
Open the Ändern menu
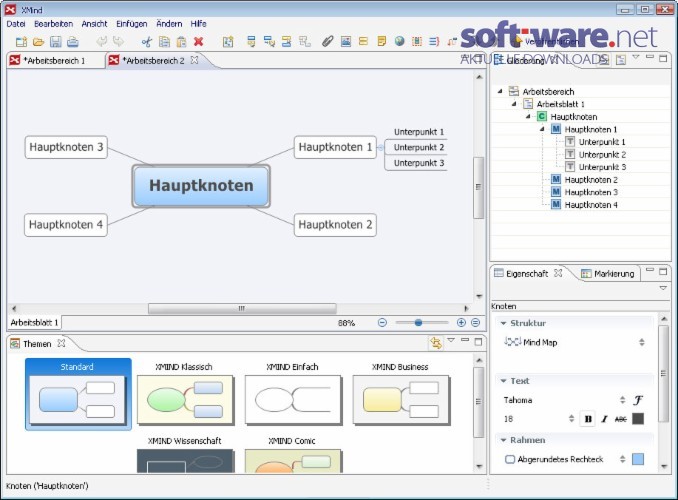coord(169,24)
